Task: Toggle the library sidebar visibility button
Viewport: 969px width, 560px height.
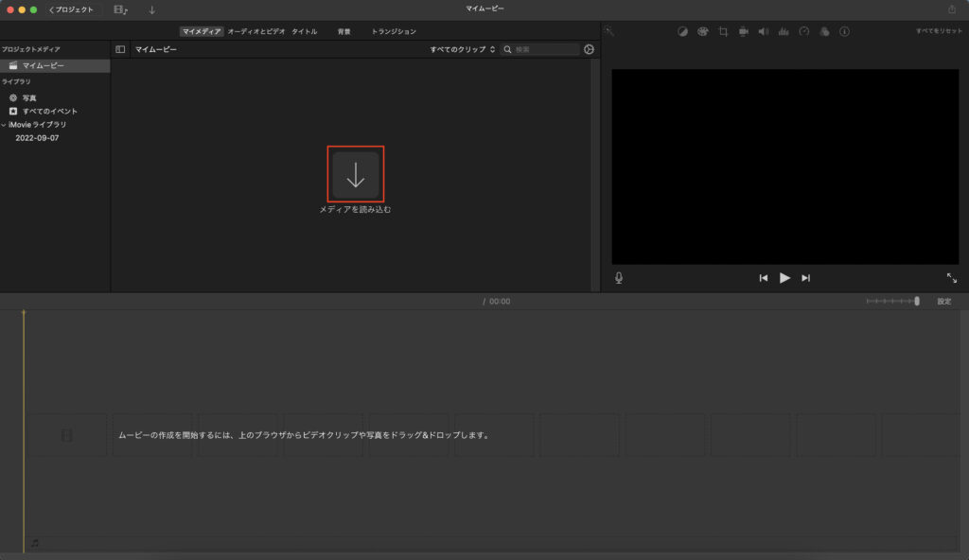Action: pos(120,49)
